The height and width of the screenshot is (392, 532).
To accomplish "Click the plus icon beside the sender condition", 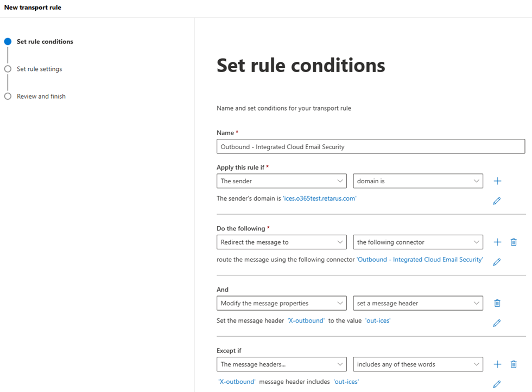I will pos(497,181).
